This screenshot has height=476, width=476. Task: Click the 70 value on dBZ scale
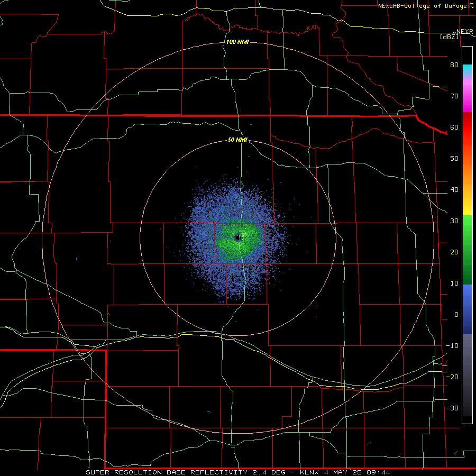pyautogui.click(x=454, y=96)
